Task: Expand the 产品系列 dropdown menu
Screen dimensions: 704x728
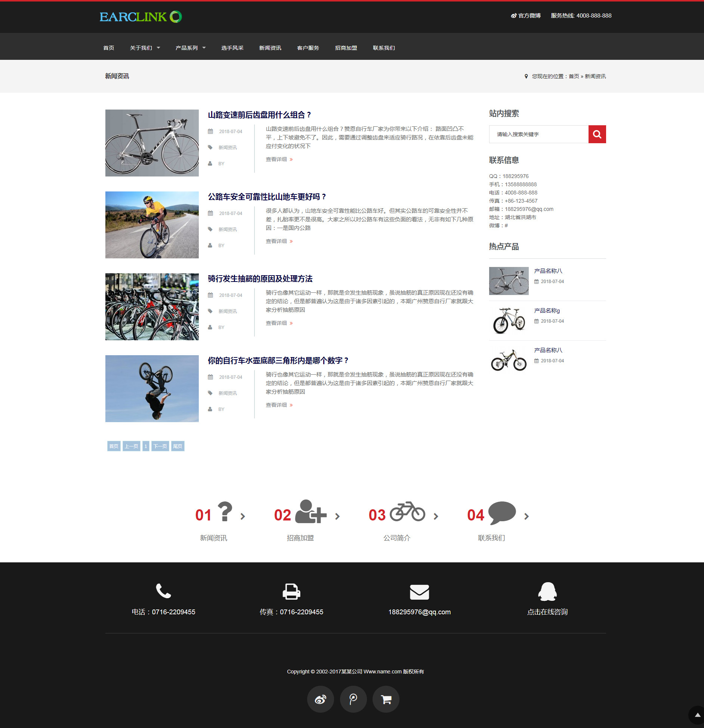Action: (190, 48)
